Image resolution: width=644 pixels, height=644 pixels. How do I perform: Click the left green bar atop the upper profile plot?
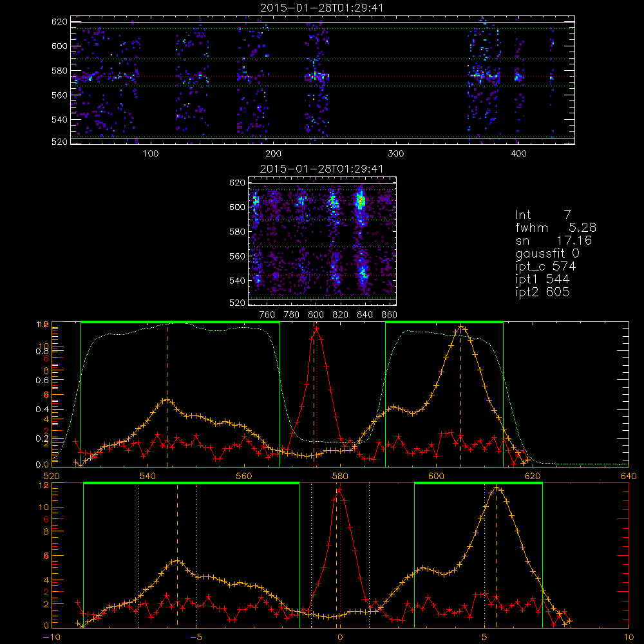point(180,322)
